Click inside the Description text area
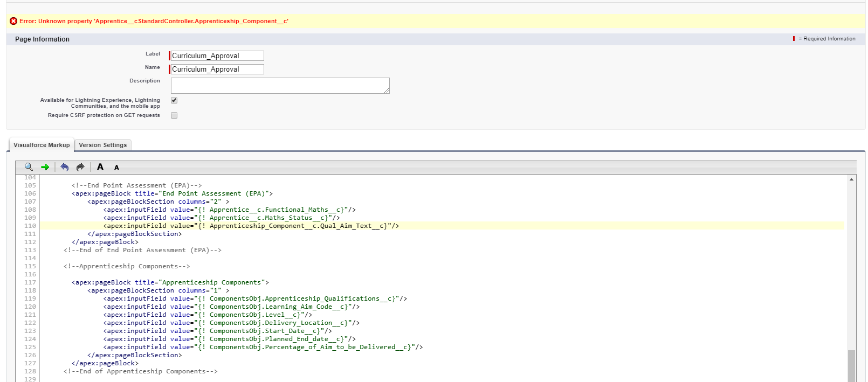This screenshot has width=868, height=382. tap(279, 86)
